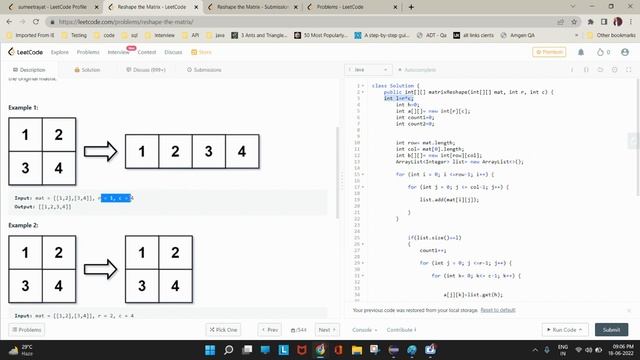Toggle the Autocomplete option
Image resolution: width=640 pixels, height=360 pixels.
pos(417,70)
